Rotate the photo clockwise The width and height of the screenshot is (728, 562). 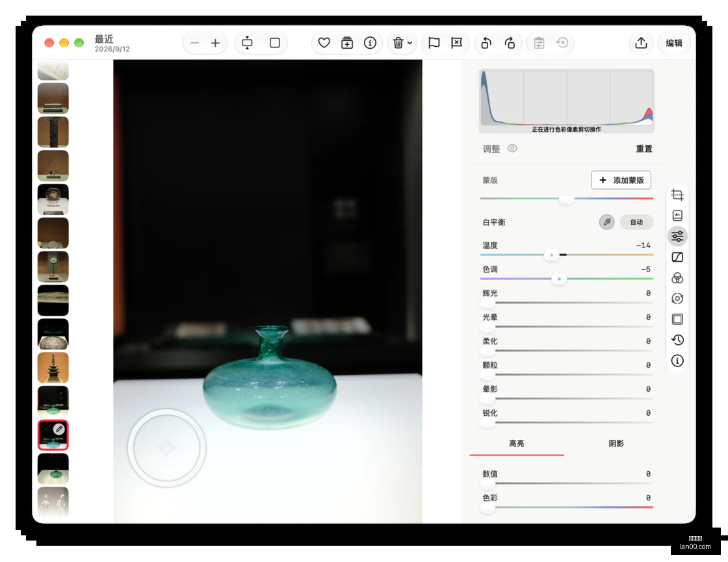(510, 43)
